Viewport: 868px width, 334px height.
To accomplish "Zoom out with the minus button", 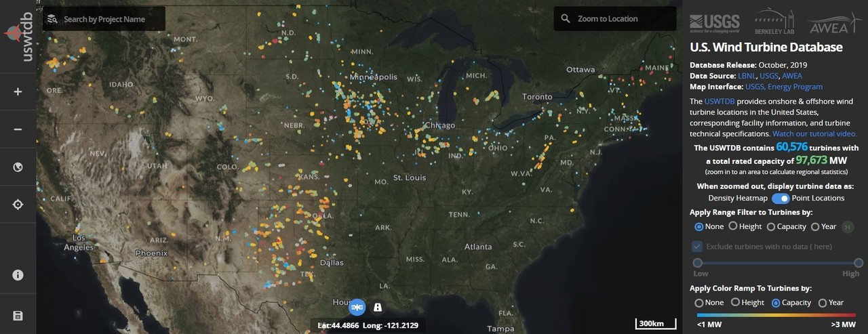I will pyautogui.click(x=18, y=129).
